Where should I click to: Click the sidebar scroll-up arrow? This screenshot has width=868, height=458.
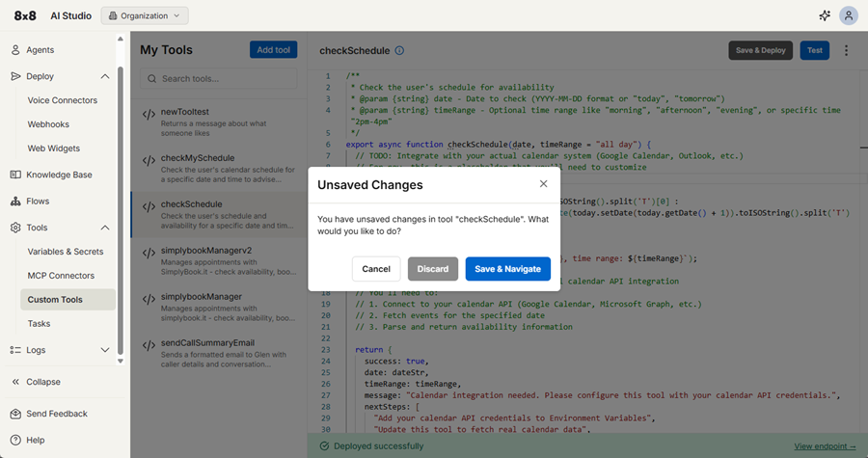tap(121, 39)
